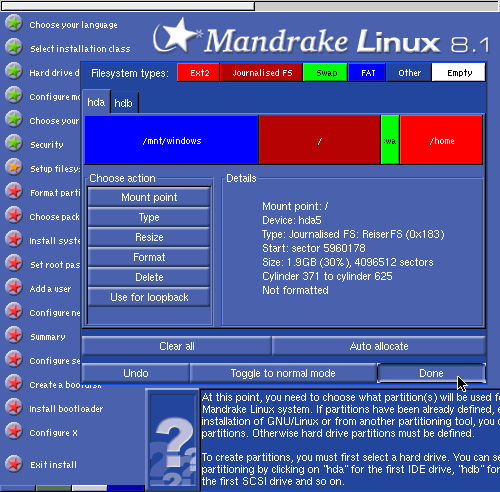Select the Swap filesystem type swatch
Screen dimensions: 500x492
[325, 72]
